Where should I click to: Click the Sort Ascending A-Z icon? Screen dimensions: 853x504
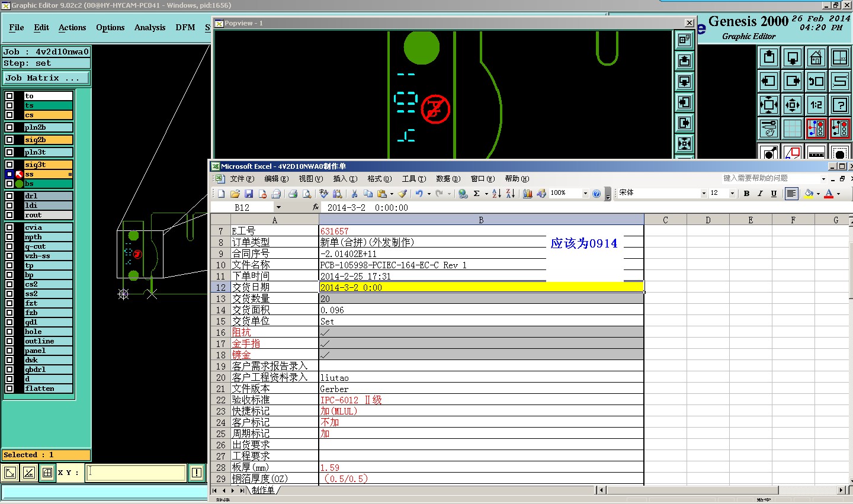point(496,194)
